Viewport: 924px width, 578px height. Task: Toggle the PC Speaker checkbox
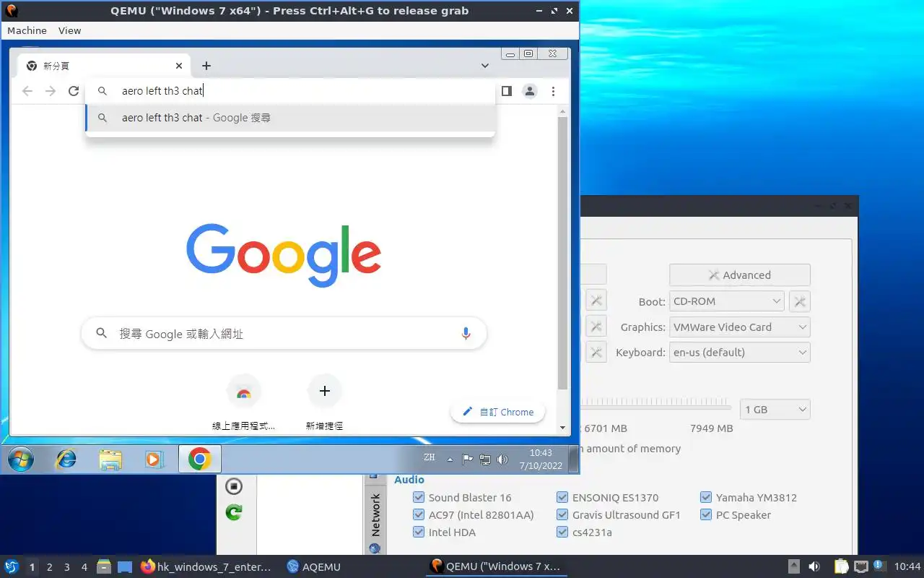click(x=706, y=514)
